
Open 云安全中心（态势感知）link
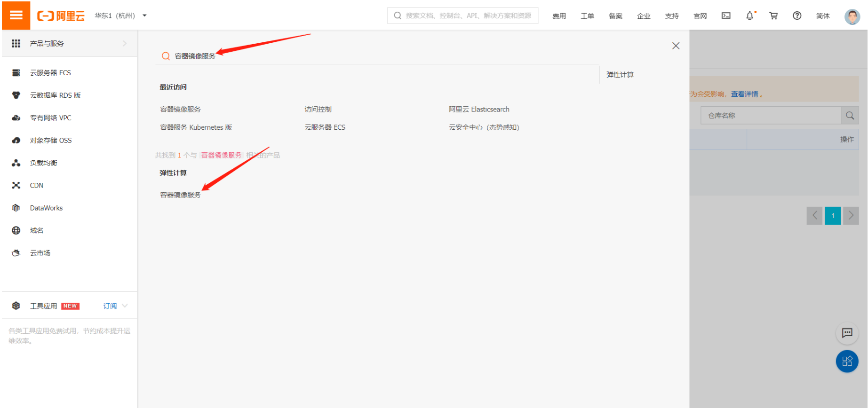(484, 127)
